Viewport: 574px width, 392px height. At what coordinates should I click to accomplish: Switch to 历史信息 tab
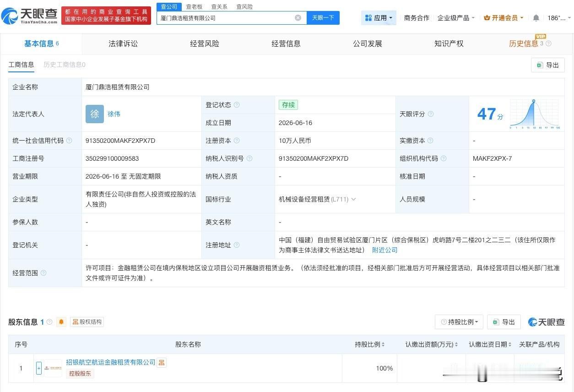click(524, 44)
